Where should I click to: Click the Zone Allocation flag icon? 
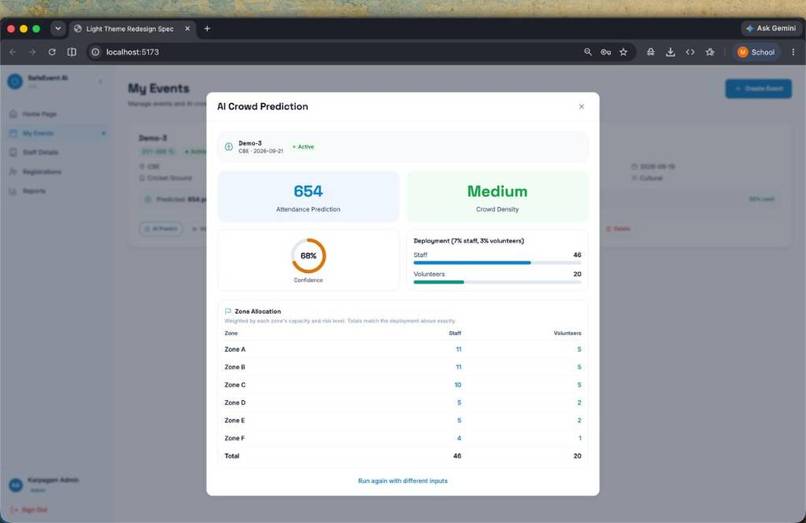pyautogui.click(x=228, y=311)
